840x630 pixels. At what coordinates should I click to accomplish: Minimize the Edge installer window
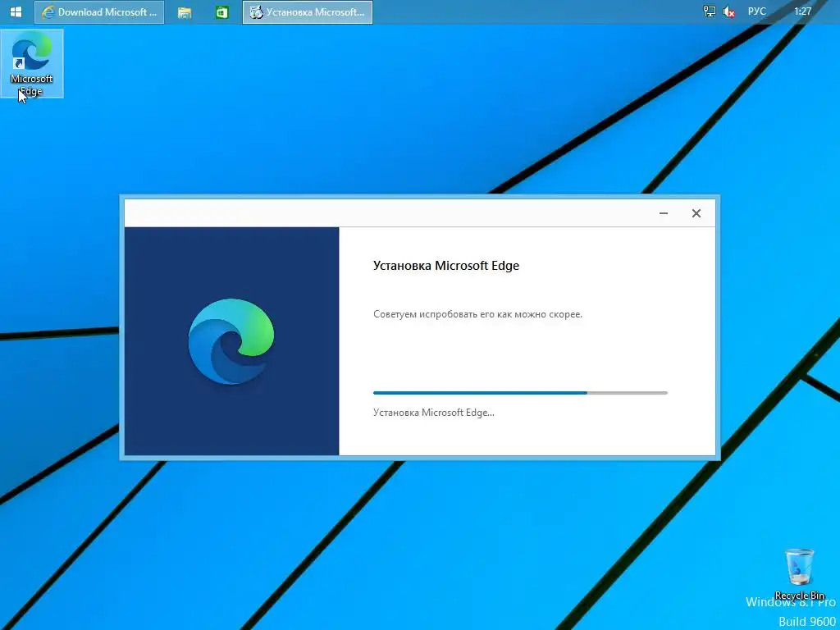point(663,213)
